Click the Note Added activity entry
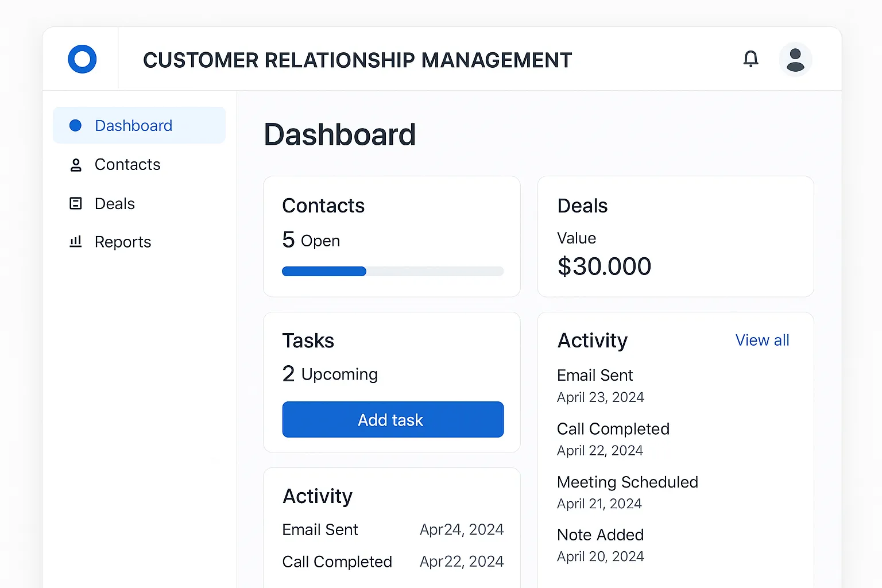Screen dimensions: 882x588 pyautogui.click(x=599, y=535)
